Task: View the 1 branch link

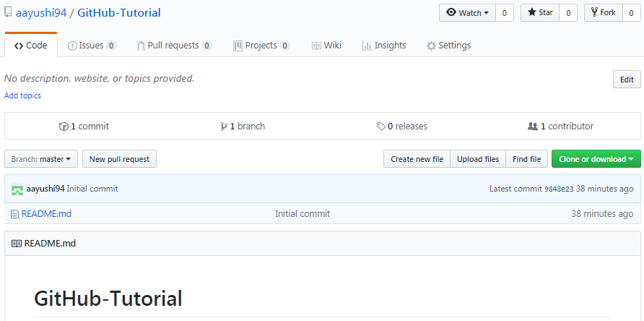Action: [243, 127]
